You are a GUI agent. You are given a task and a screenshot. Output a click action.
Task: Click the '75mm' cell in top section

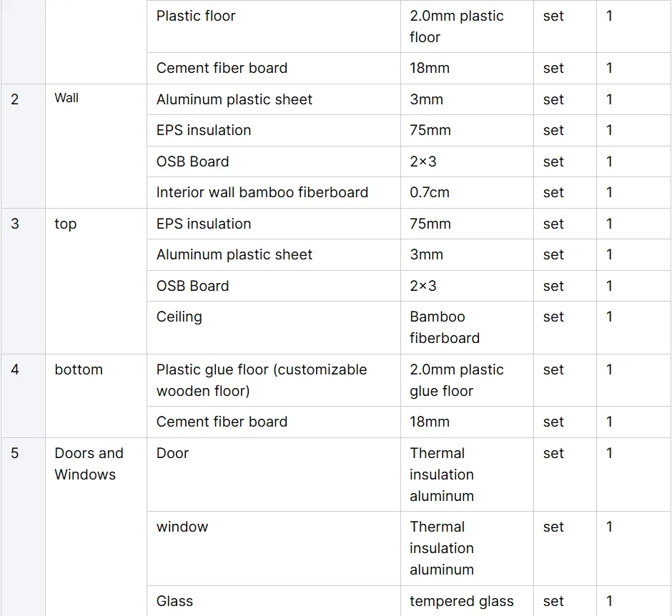pos(430,224)
